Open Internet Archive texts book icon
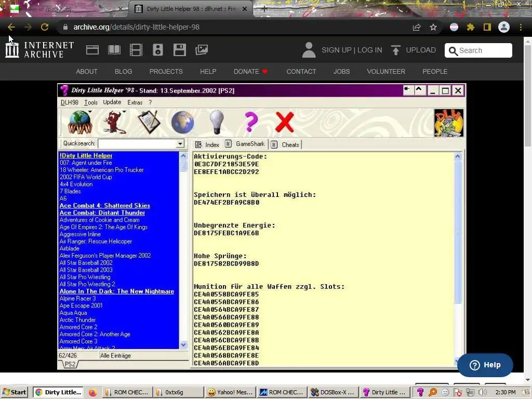 (x=114, y=50)
